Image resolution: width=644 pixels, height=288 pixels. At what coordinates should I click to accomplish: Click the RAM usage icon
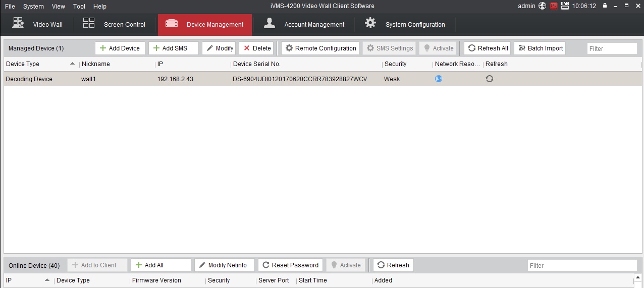tap(565, 6)
